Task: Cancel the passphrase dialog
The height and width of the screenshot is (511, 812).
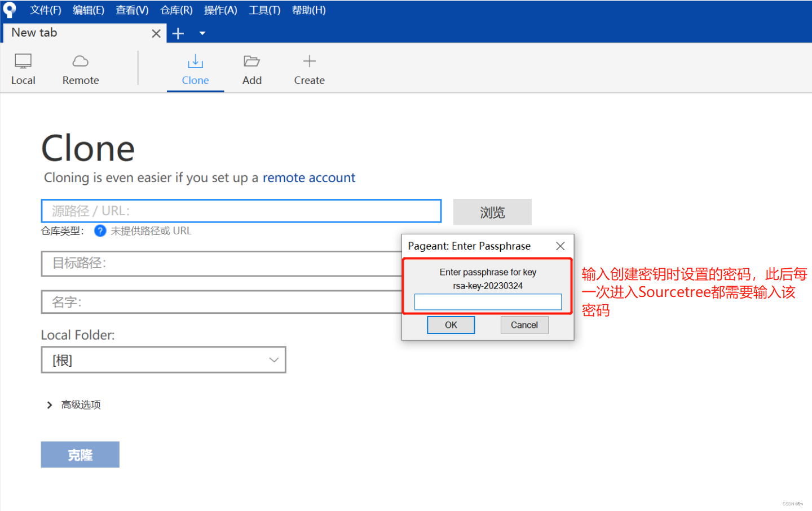Action: point(524,325)
